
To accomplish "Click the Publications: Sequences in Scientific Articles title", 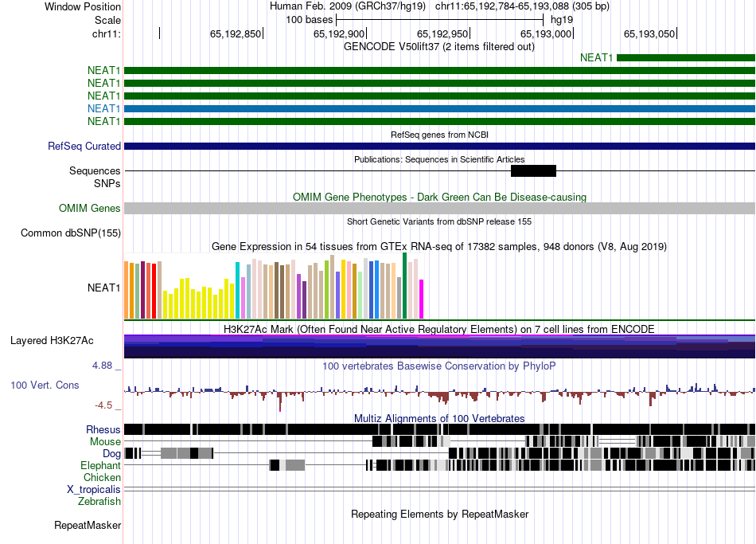I will point(439,159).
